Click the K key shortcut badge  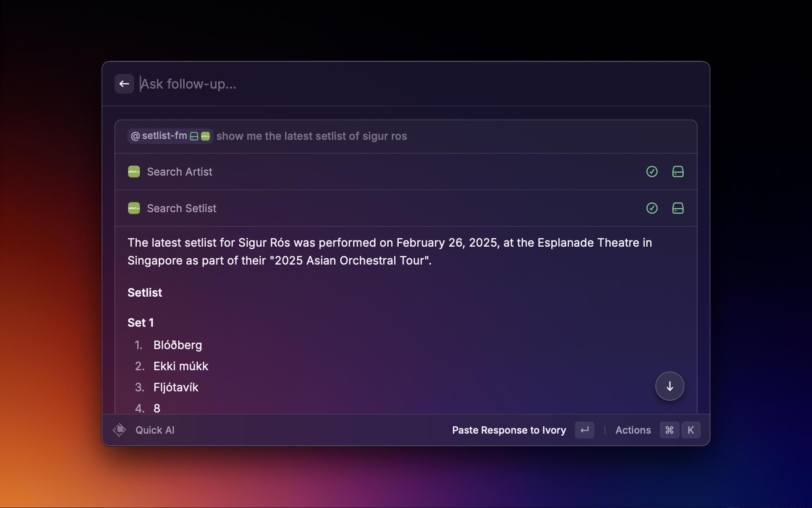pyautogui.click(x=691, y=430)
